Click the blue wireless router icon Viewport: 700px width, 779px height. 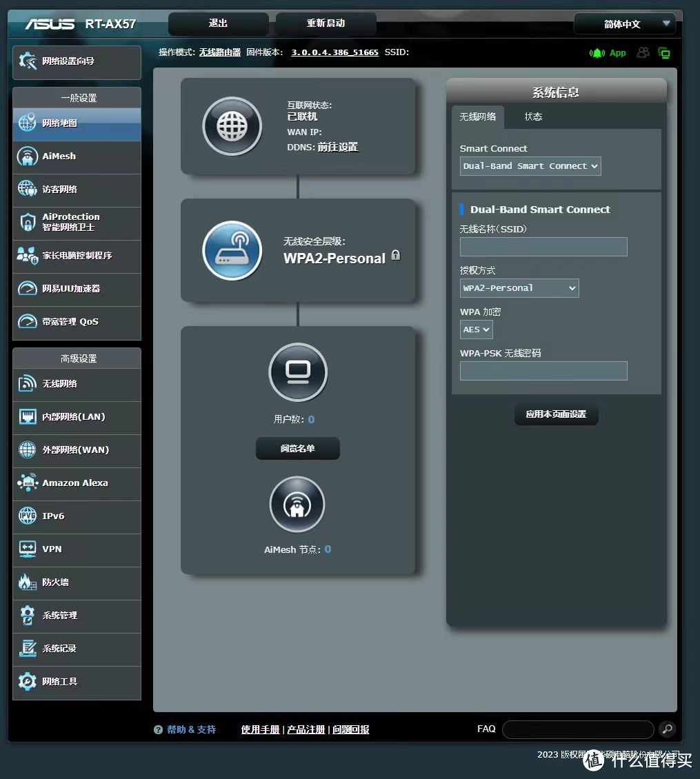point(232,250)
